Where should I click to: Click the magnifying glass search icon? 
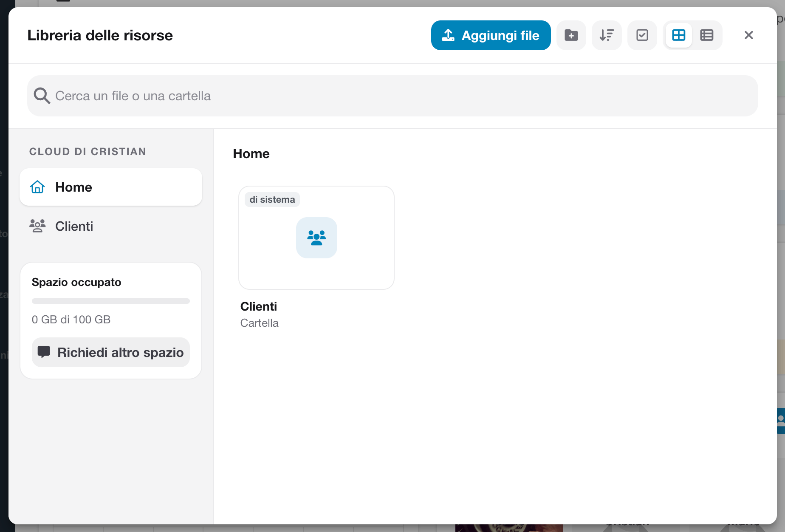coord(42,96)
